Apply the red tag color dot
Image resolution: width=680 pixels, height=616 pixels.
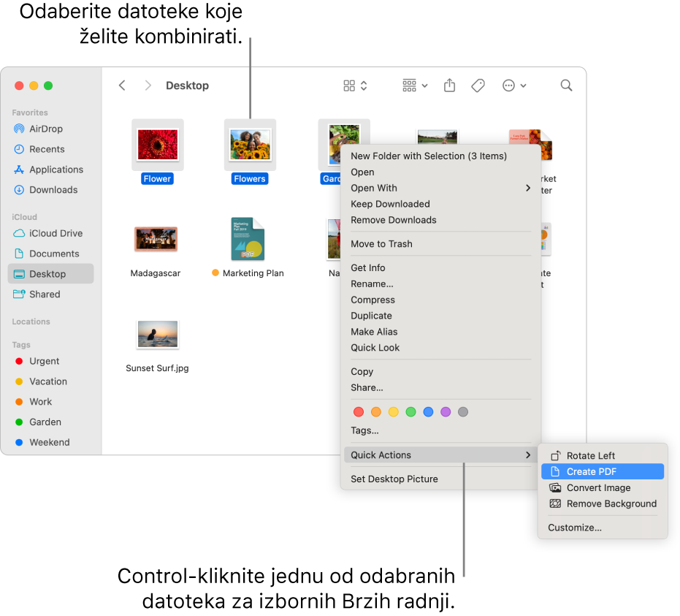[359, 412]
